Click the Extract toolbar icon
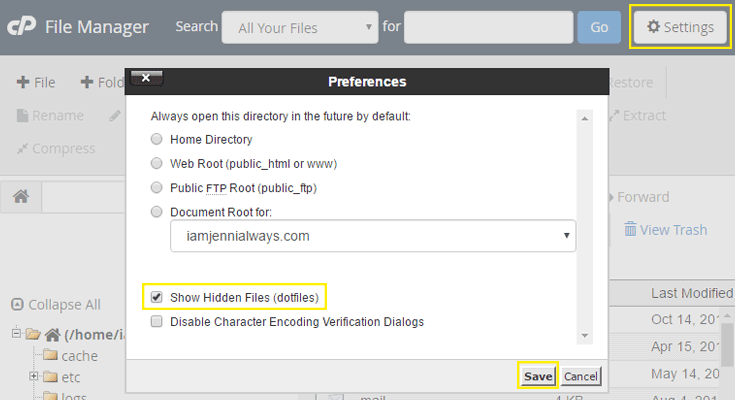This screenshot has width=735, height=400. 613,115
